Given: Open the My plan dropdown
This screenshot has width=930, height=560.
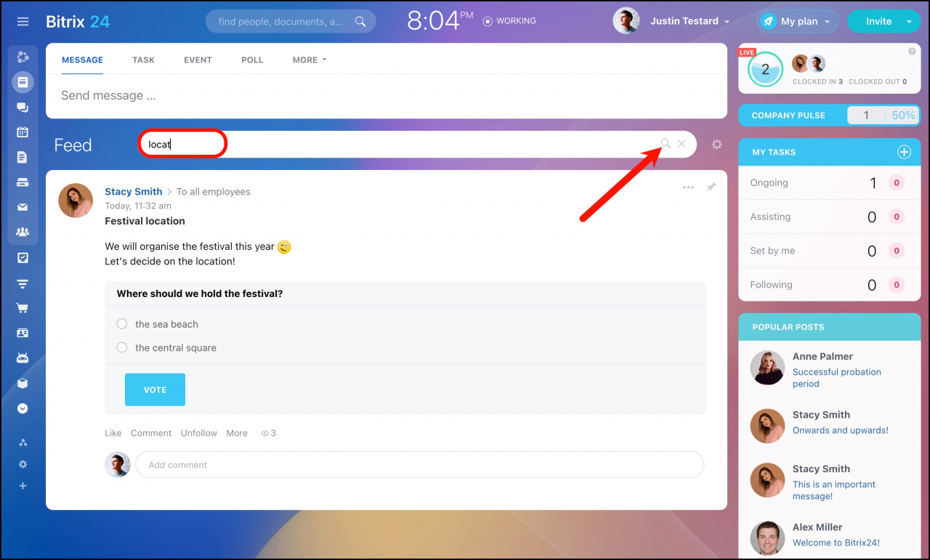Looking at the screenshot, I should click(x=797, y=21).
